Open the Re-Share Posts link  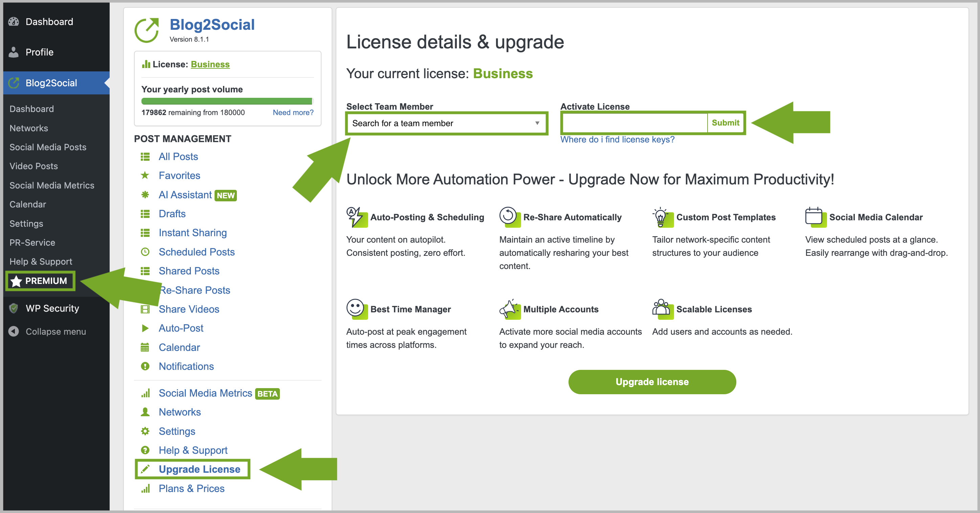pos(194,290)
